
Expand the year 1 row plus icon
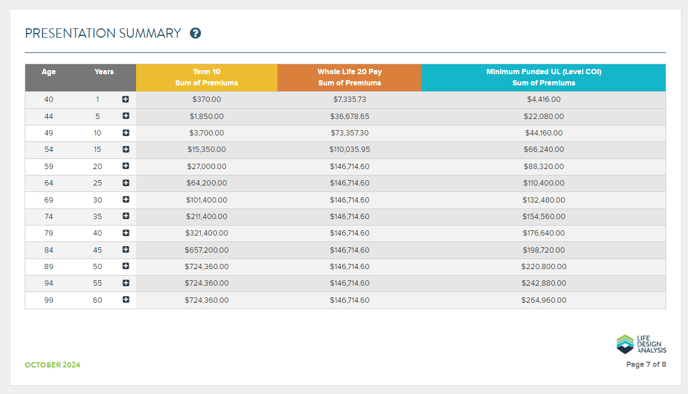click(125, 99)
